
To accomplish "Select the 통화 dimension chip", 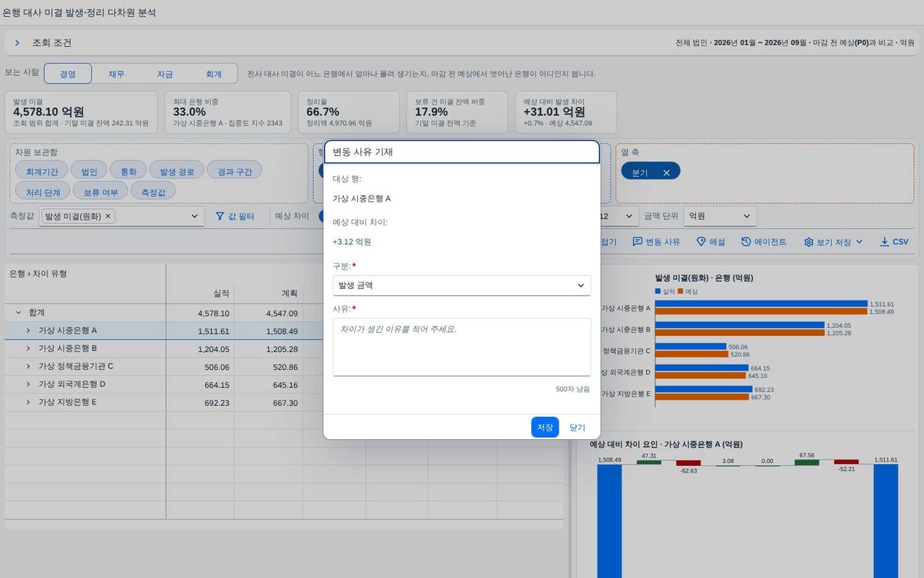I will [128, 172].
